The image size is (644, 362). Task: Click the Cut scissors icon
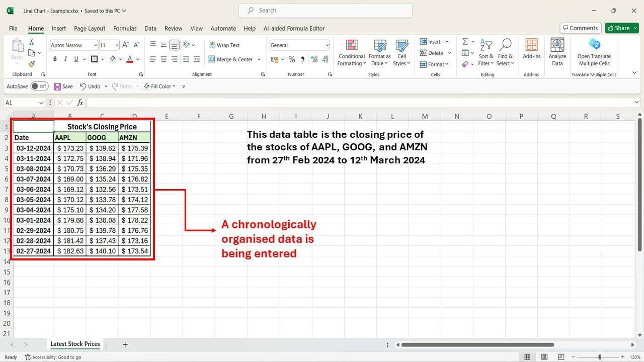pos(32,42)
